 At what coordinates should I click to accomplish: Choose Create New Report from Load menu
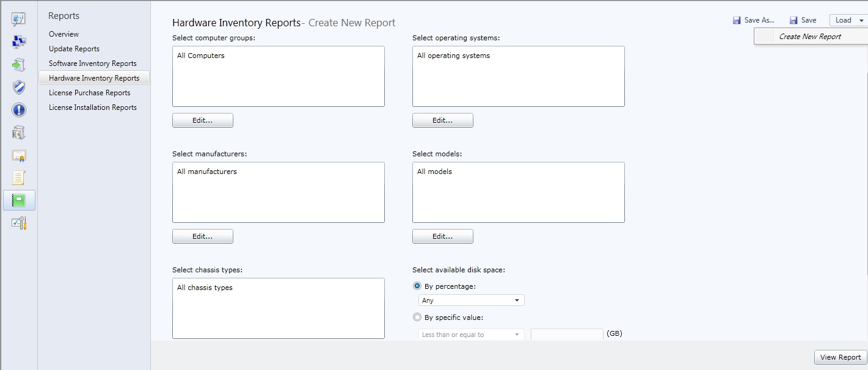(x=810, y=37)
